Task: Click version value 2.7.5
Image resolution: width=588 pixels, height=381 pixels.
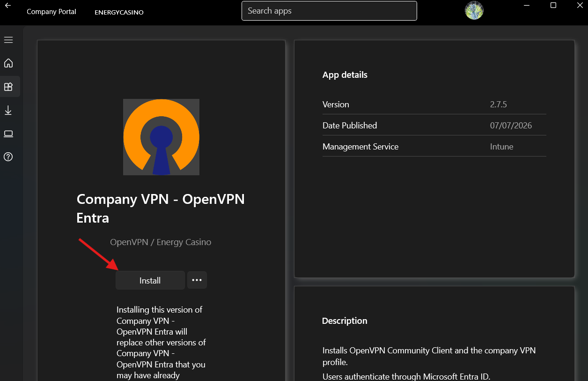Action: (499, 105)
